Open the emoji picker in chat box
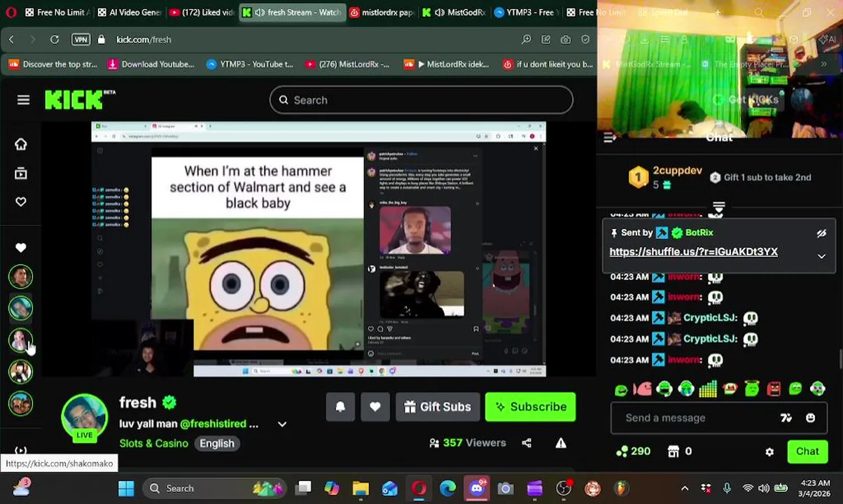The width and height of the screenshot is (843, 504). click(x=810, y=418)
